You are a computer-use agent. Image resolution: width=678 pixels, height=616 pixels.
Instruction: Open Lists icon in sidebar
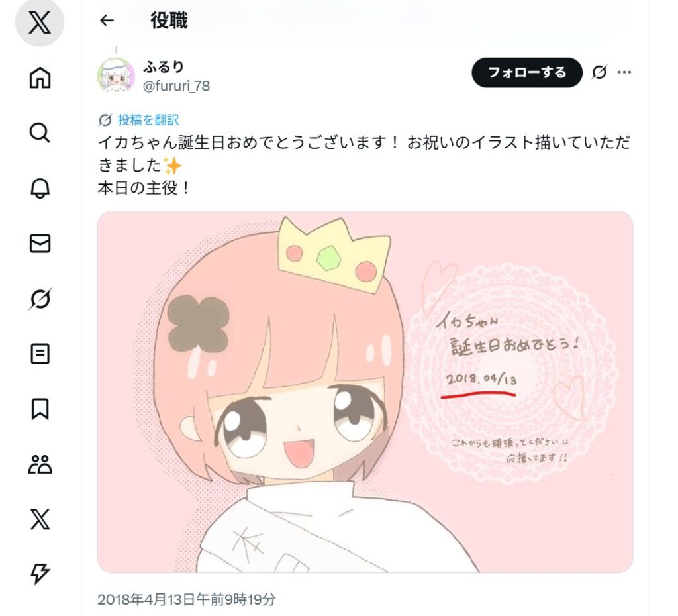tap(40, 354)
